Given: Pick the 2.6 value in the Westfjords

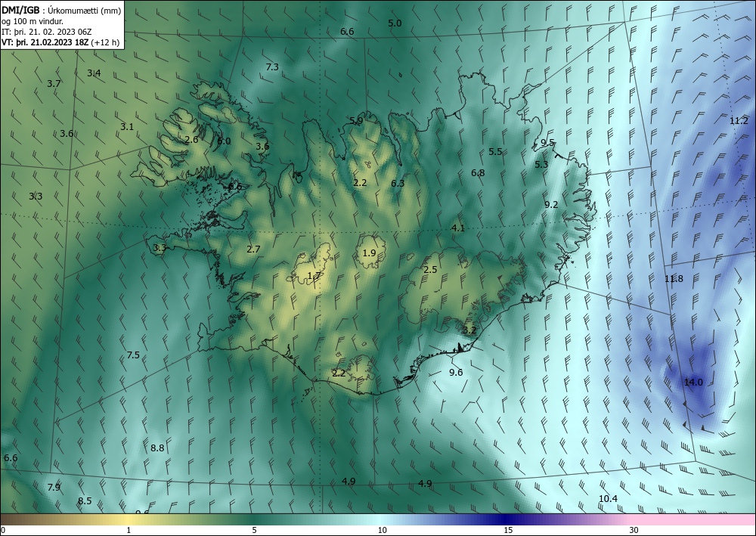Looking at the screenshot, I should (191, 140).
